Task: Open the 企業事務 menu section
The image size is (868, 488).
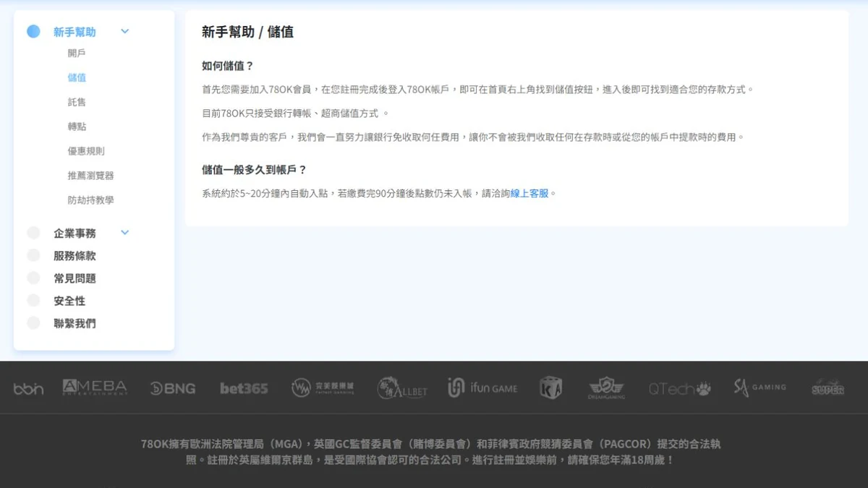Action: (75, 234)
